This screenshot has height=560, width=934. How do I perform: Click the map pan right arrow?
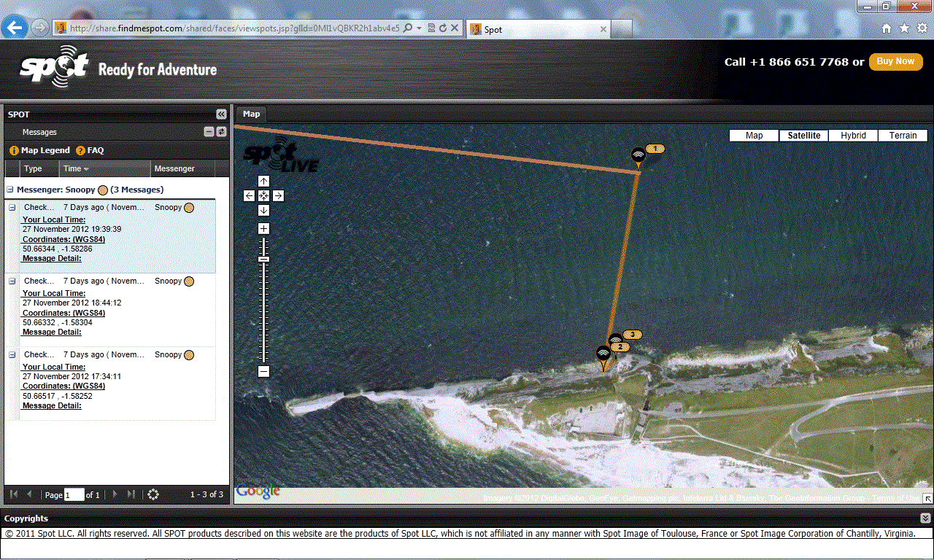point(279,195)
